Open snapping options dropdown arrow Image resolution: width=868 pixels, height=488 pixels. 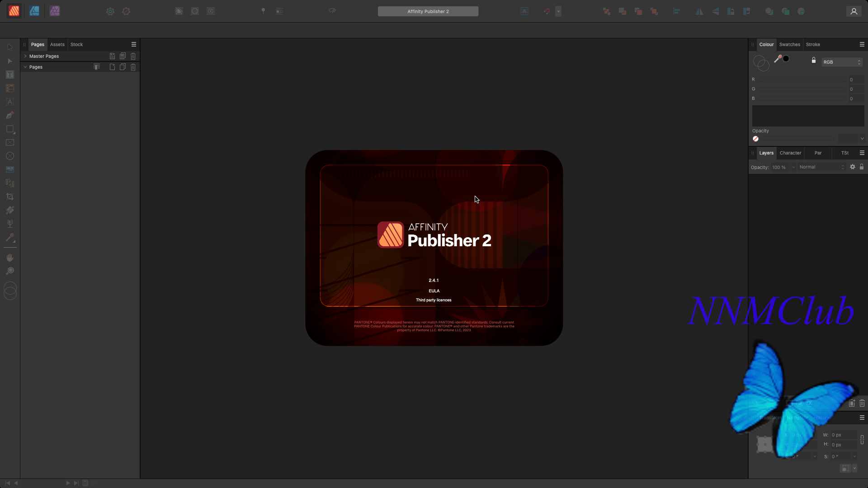pos(558,11)
